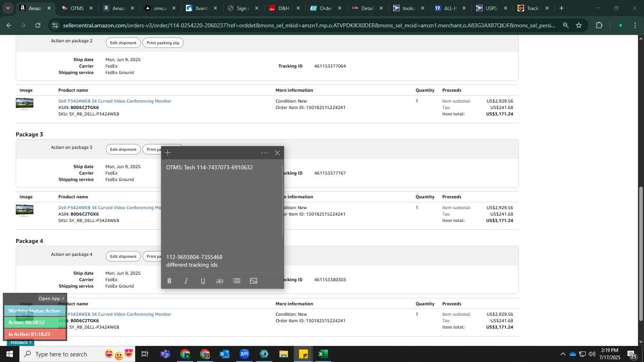Viewport: 644px width, 362px height.
Task: Show hidden system tray icons
Action: (x=563, y=354)
